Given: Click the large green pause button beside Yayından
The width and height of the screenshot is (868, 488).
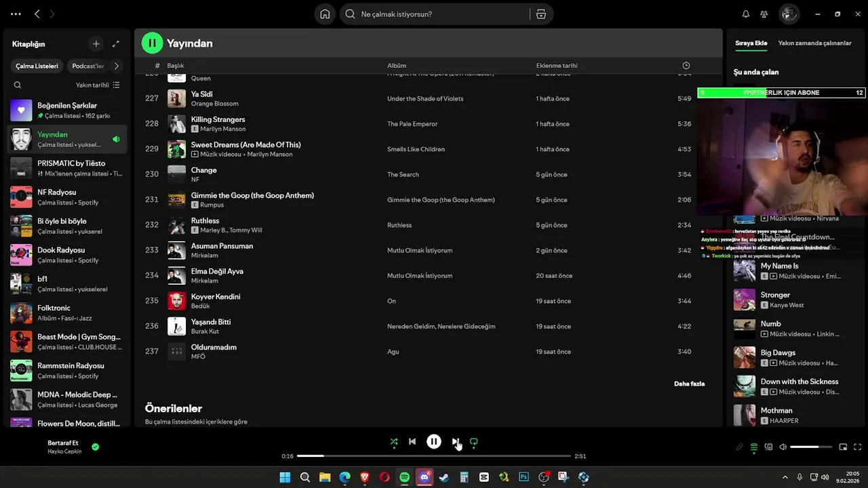Looking at the screenshot, I should 152,43.
